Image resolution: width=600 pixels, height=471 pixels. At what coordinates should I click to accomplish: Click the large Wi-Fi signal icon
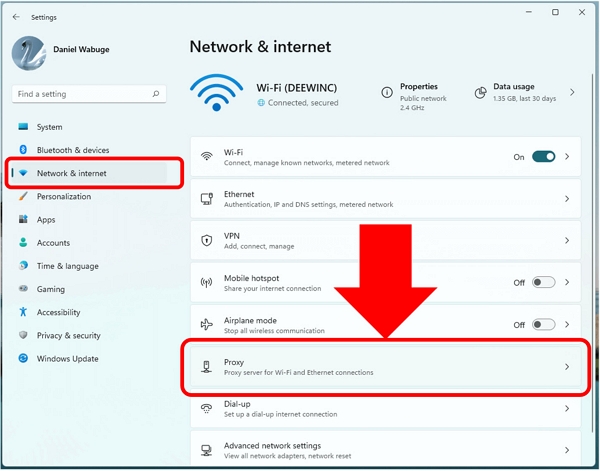(216, 93)
